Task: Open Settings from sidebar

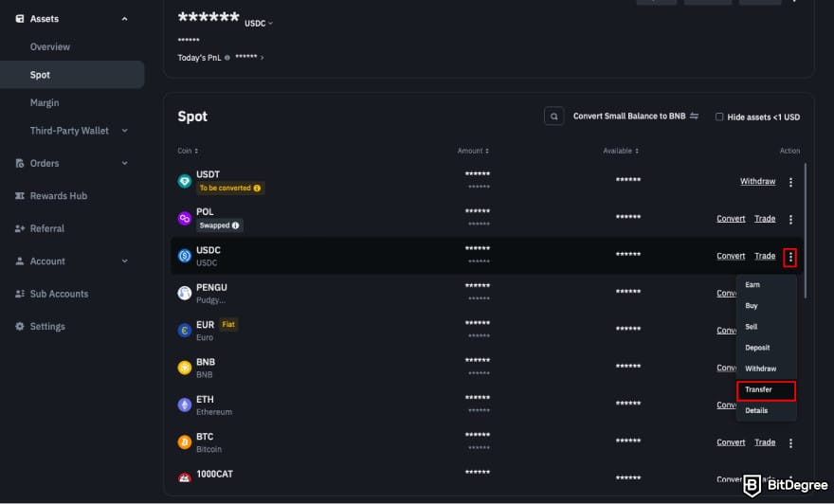Action: click(47, 327)
